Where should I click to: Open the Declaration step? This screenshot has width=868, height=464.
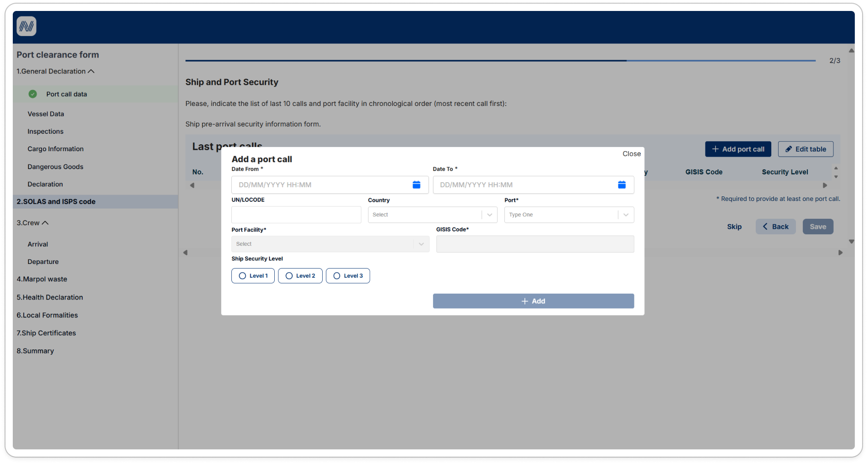click(45, 184)
